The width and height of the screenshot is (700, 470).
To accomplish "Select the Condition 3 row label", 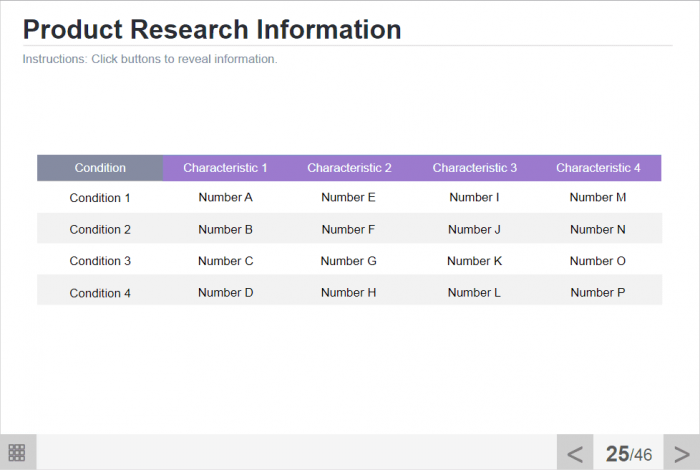I will [100, 261].
